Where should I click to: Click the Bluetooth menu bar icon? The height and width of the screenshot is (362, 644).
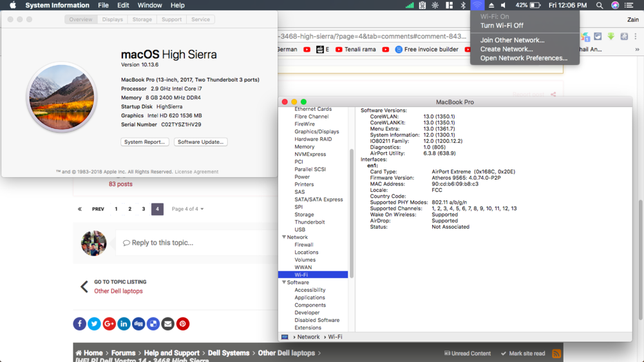(x=463, y=5)
